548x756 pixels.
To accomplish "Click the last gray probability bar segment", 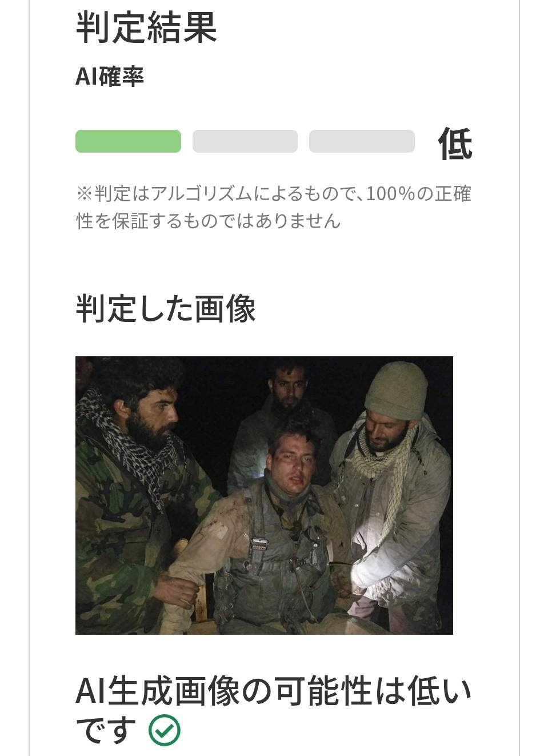I will click(x=362, y=141).
